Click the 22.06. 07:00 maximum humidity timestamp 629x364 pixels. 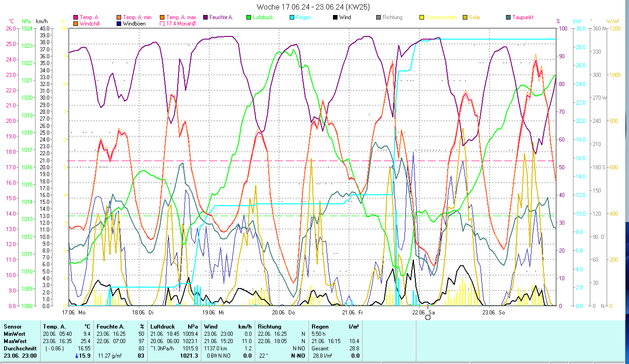[x=112, y=341]
